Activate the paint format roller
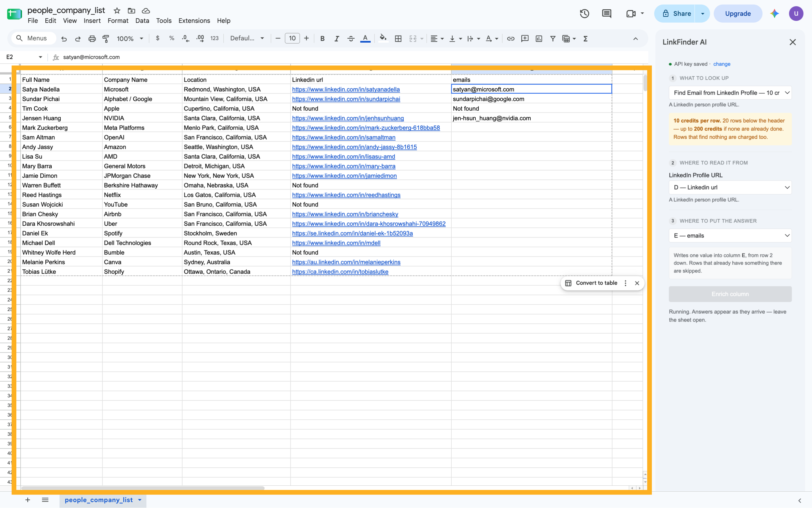Image resolution: width=812 pixels, height=508 pixels. click(106, 39)
